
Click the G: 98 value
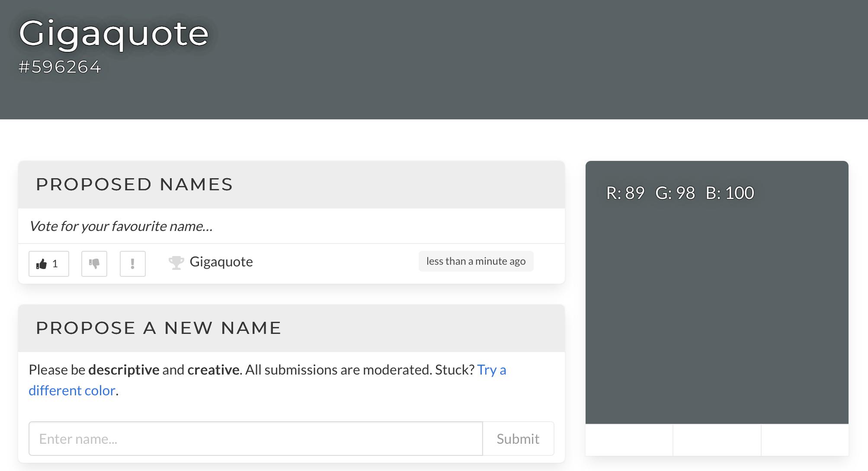tap(675, 193)
